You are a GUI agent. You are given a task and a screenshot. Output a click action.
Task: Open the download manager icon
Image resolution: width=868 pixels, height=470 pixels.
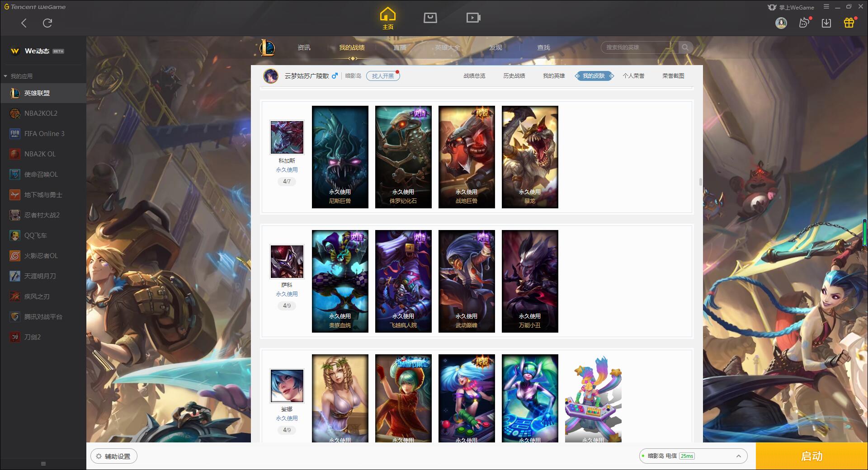pos(826,23)
